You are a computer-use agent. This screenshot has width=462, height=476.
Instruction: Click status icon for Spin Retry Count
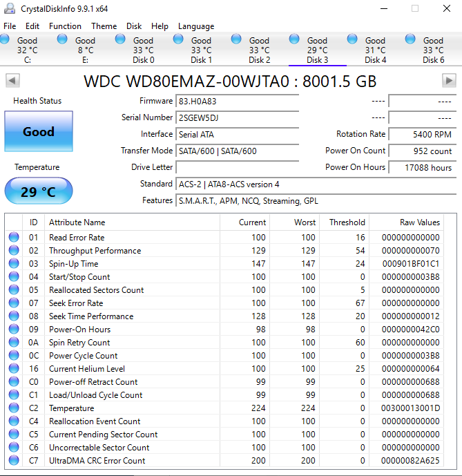[x=14, y=342]
